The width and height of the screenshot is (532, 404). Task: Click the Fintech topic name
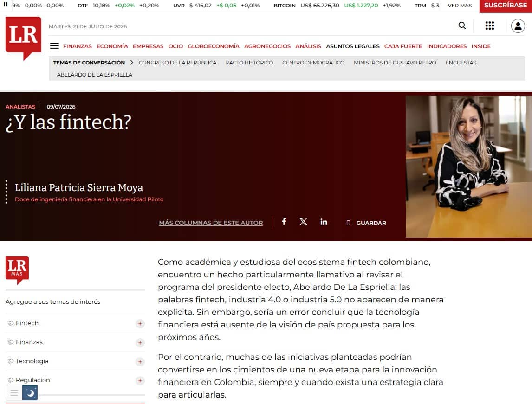tap(27, 323)
